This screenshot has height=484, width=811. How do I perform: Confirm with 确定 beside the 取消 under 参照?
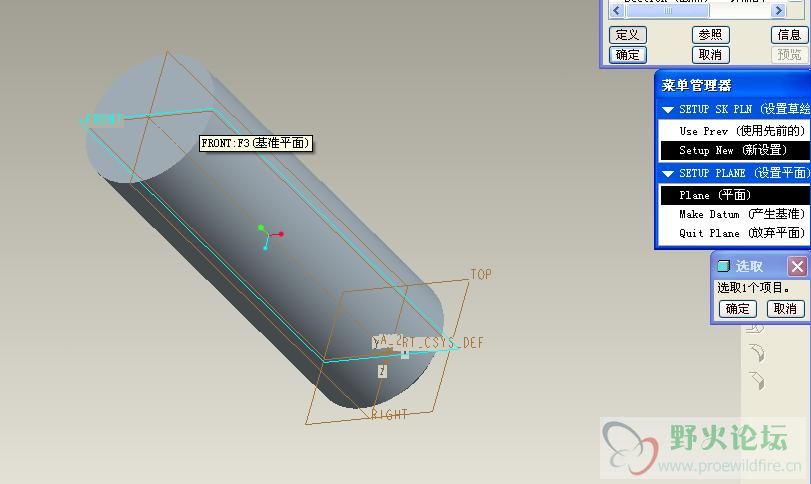(627, 54)
